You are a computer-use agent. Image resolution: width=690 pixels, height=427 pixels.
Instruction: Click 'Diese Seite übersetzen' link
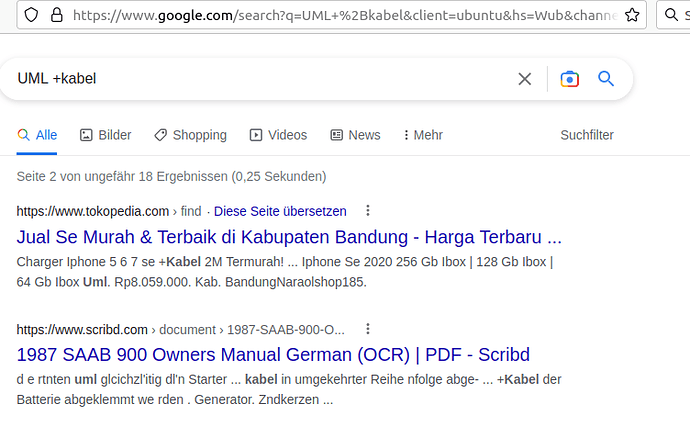[x=280, y=211]
